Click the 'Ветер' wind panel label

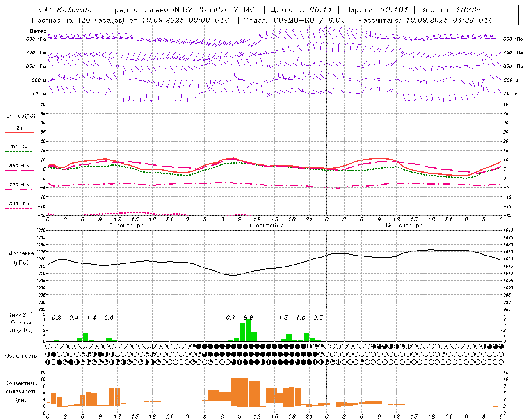(x=38, y=31)
